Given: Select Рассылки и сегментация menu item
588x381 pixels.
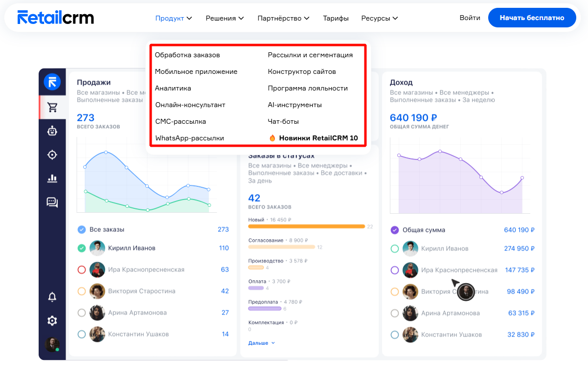Looking at the screenshot, I should click(x=310, y=55).
